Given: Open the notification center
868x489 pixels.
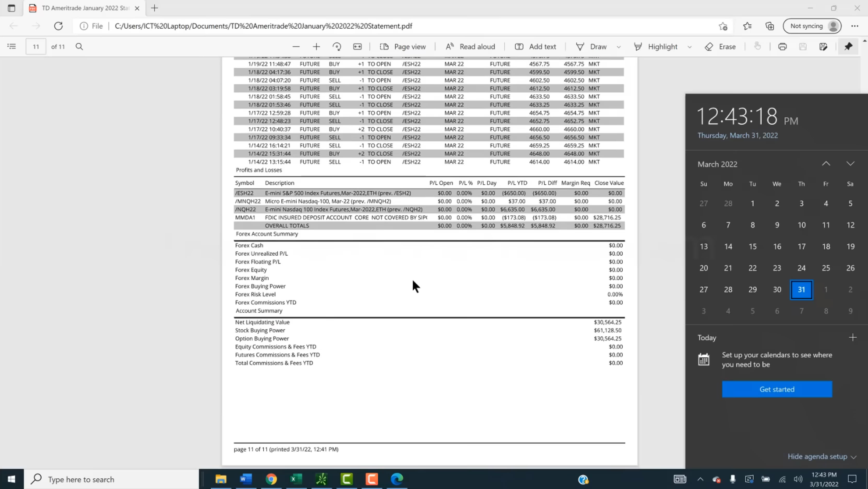Looking at the screenshot, I should point(852,479).
